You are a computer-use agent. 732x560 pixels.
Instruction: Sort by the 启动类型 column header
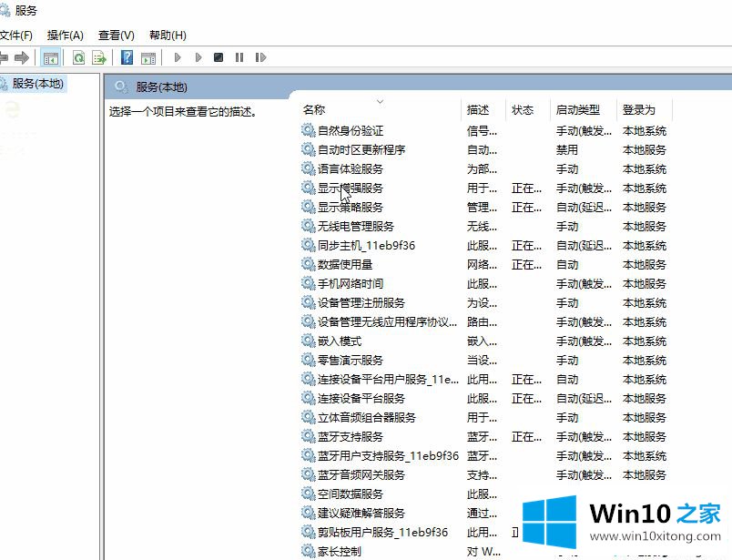(578, 109)
